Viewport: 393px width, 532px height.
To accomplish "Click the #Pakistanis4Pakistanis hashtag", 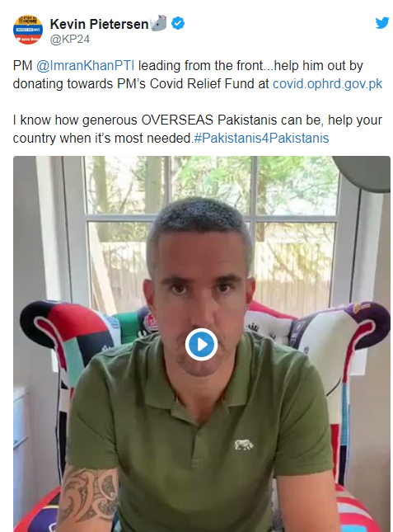I will click(x=261, y=138).
